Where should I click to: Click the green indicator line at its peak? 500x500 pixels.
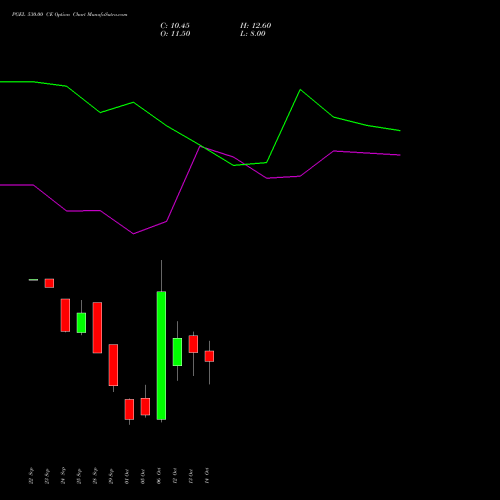point(300,90)
